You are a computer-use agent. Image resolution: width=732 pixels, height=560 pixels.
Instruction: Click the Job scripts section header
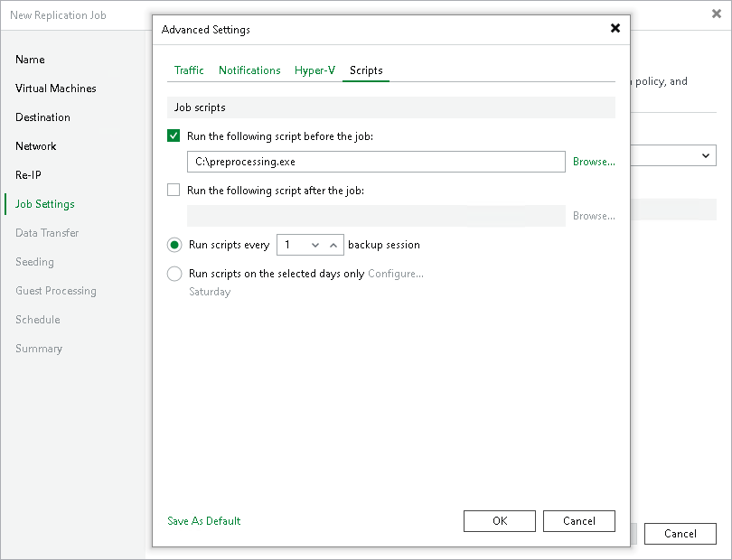pos(391,107)
